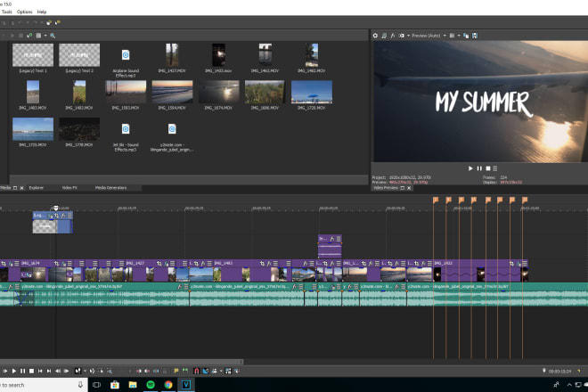This screenshot has height=392, width=588.
Task: Click the Video Output FX button in preview toolbar
Action: coord(393,36)
